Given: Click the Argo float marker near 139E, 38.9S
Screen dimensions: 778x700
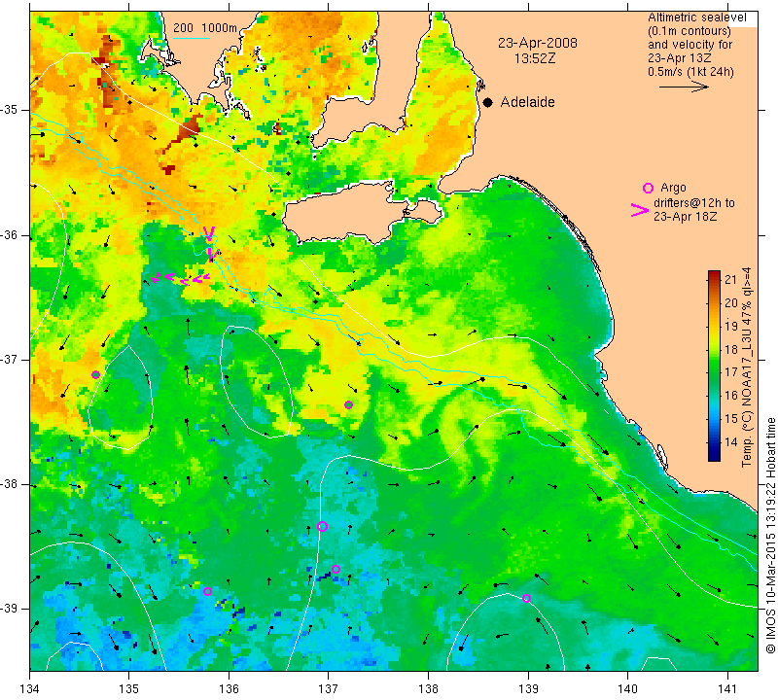Looking at the screenshot, I should coord(526,598).
